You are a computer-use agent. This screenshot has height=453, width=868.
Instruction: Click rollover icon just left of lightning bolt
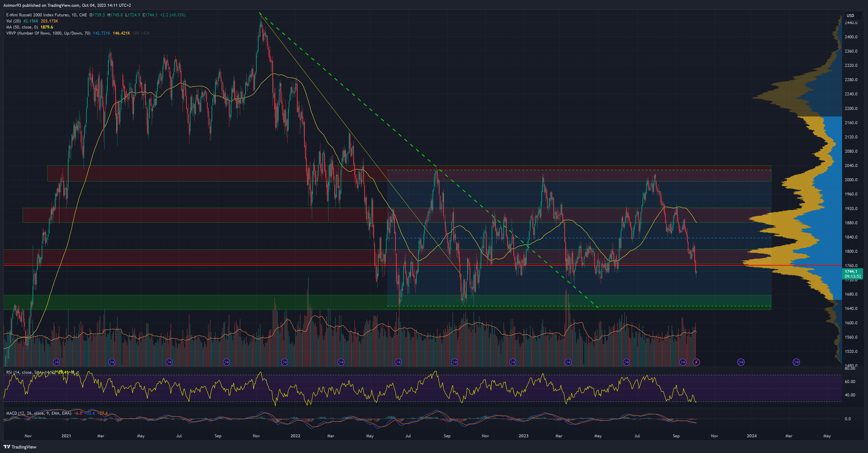pos(683,362)
